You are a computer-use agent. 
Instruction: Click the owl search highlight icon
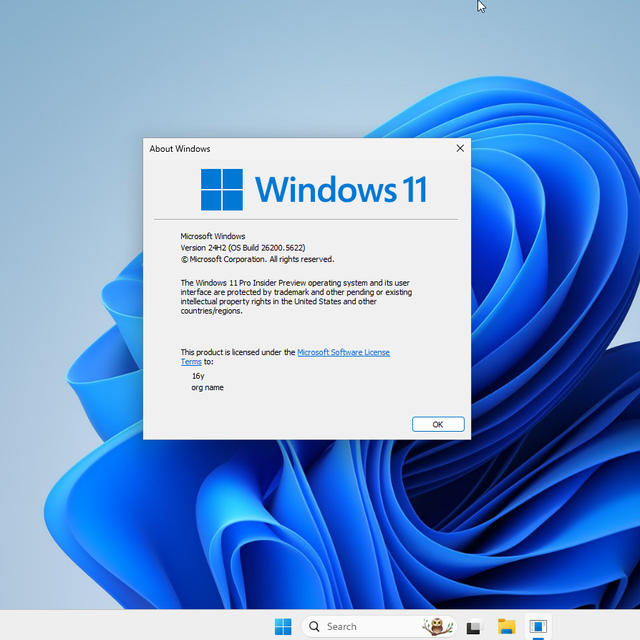pos(434,626)
